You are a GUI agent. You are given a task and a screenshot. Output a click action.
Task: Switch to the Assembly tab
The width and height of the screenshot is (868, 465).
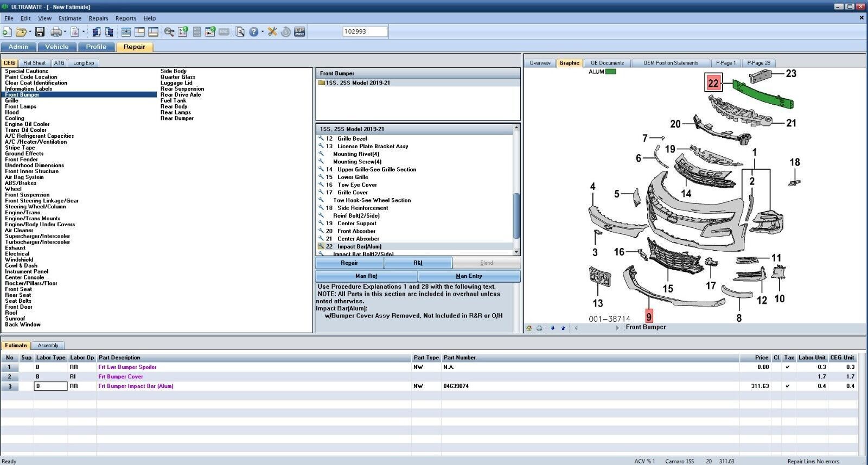[48, 346]
